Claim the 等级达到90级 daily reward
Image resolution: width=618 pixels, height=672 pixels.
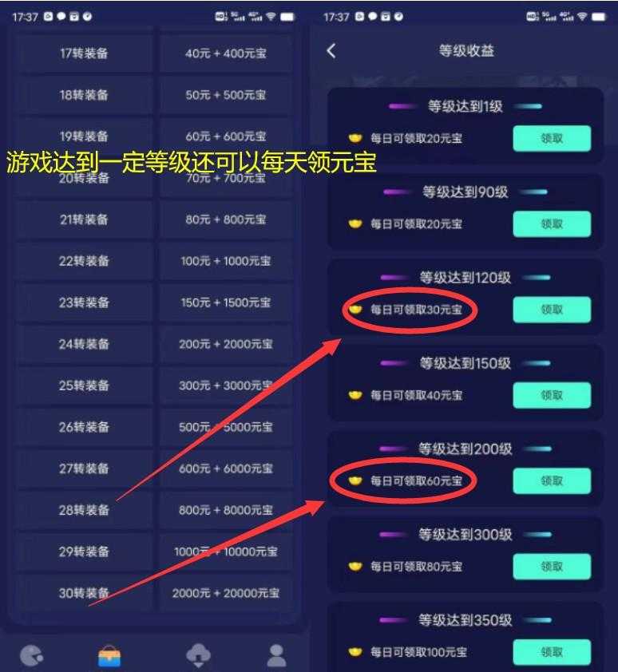552,223
